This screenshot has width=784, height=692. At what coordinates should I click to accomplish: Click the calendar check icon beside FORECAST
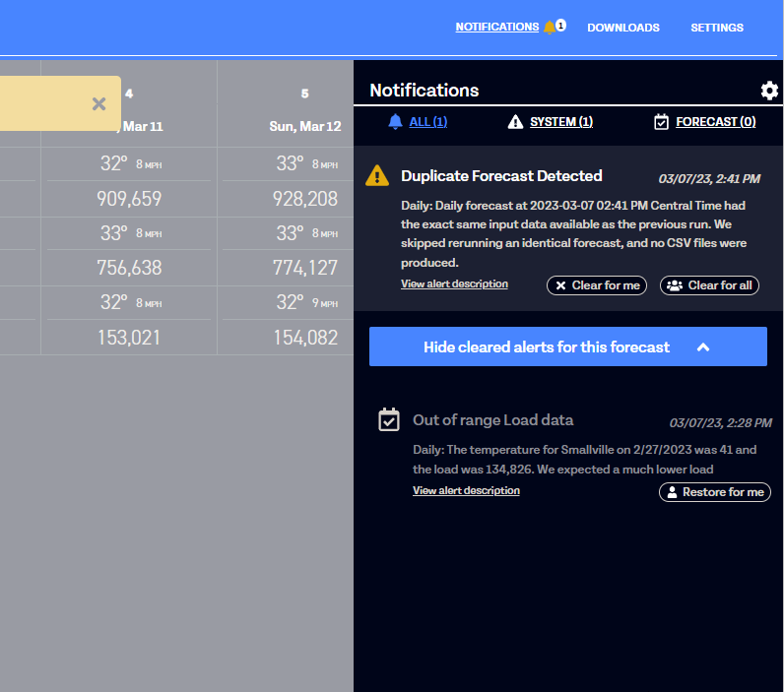point(661,121)
